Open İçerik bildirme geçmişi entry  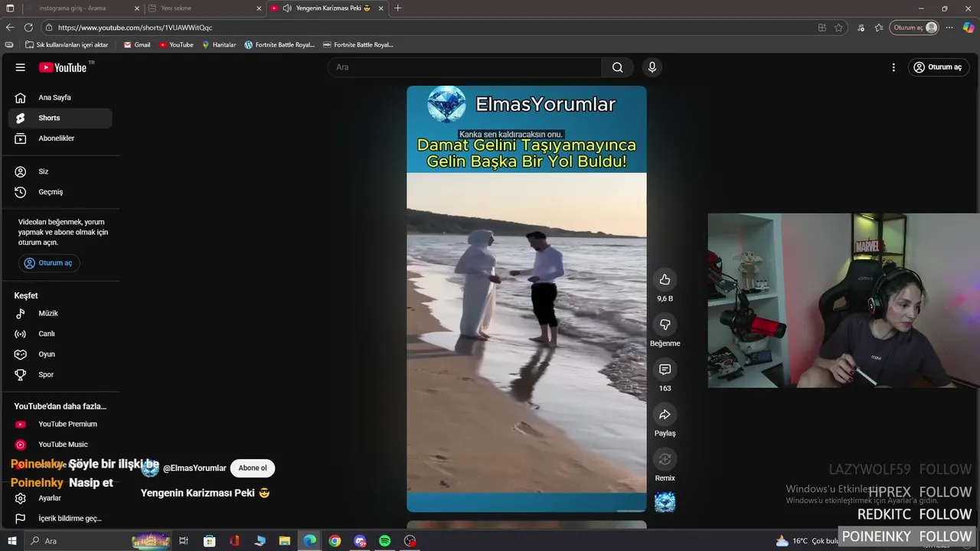tap(60, 518)
